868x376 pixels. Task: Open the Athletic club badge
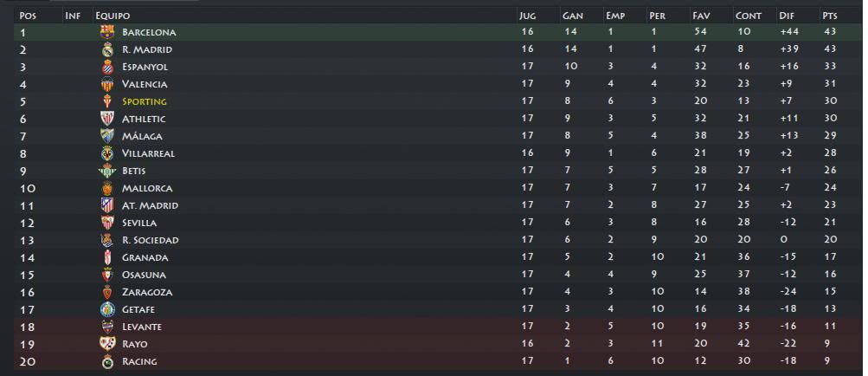pos(106,119)
